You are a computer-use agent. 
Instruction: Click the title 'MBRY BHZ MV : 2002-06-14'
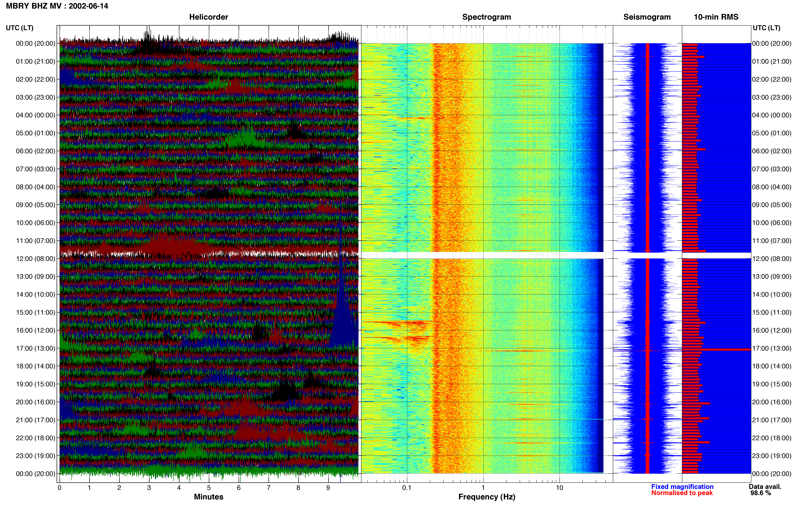(x=57, y=6)
